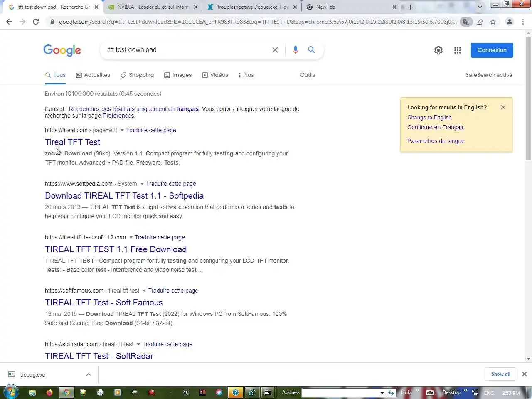Image resolution: width=532 pixels, height=399 pixels.
Task: Switch to the NVIDIA browser tab
Action: (x=153, y=7)
